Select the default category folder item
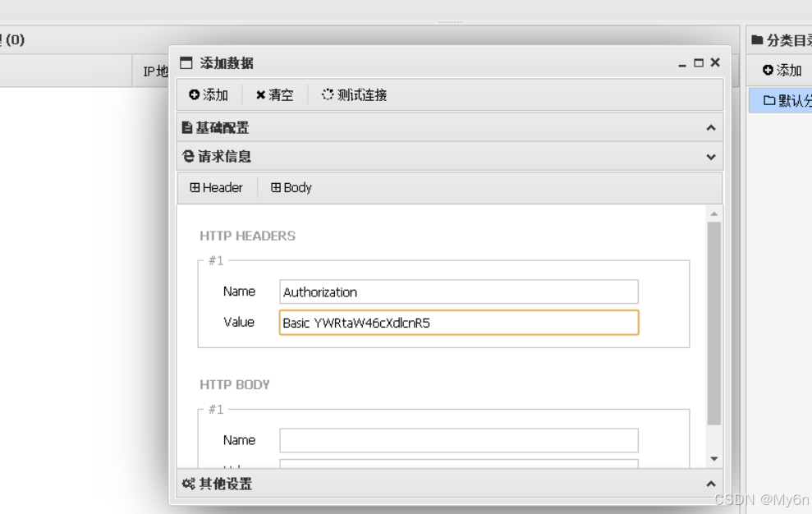This screenshot has height=514, width=812. click(781, 100)
